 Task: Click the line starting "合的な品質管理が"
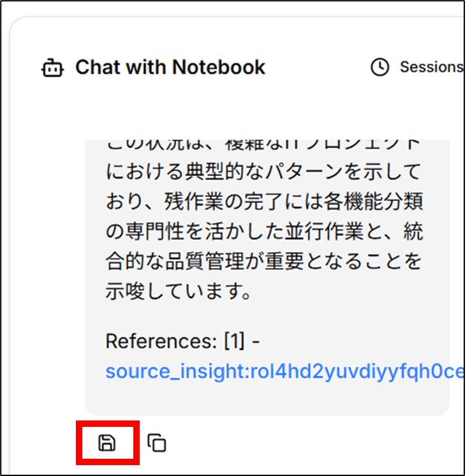[x=263, y=261]
